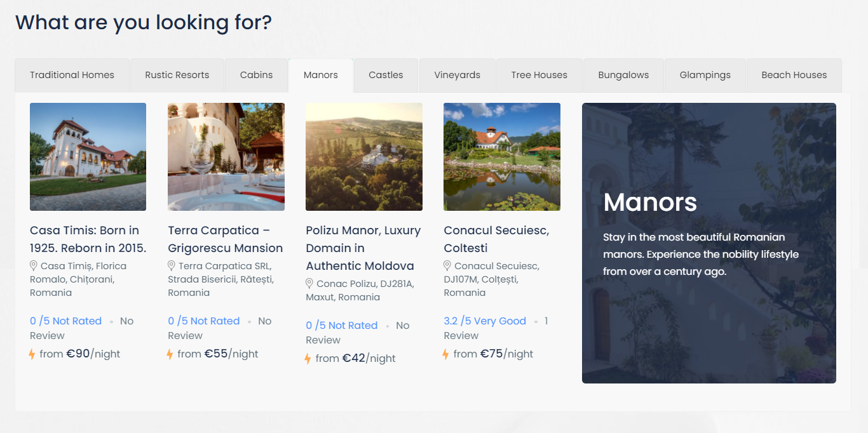Click the 3.2 /5 Very Good rating
The image size is (868, 433).
tap(485, 321)
